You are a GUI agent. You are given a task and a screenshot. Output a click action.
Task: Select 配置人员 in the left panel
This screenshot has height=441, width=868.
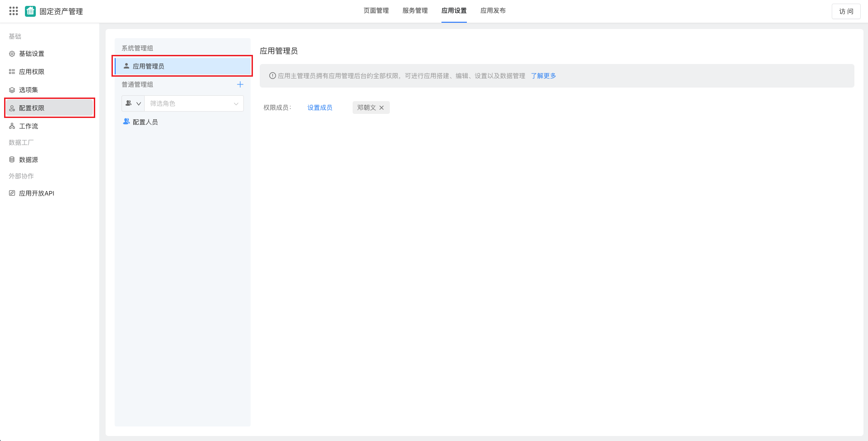tap(144, 122)
